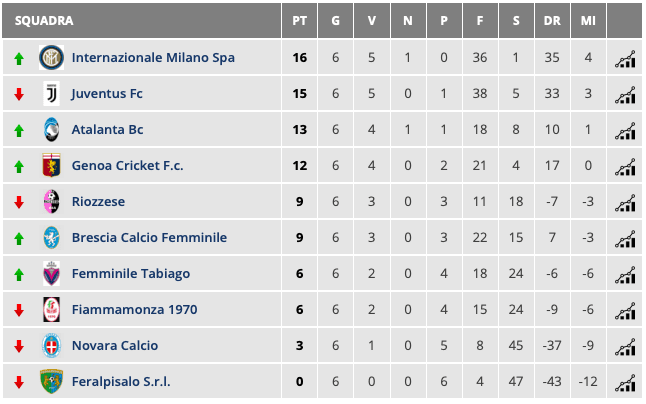The width and height of the screenshot is (646, 404).
Task: Click the SQUADRA column header
Action: pos(44,21)
